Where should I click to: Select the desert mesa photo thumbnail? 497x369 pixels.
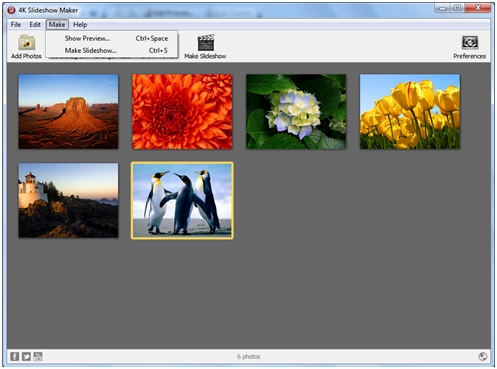[x=68, y=111]
